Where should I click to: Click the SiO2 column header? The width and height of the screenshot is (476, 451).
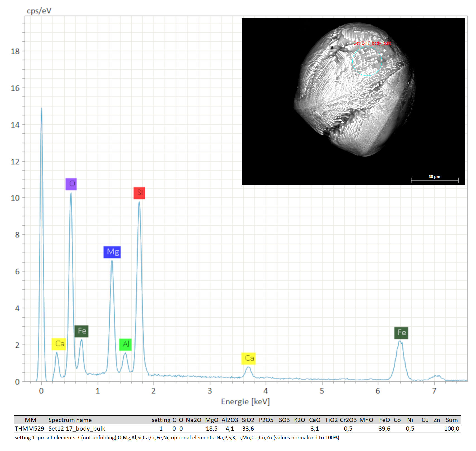(248, 420)
